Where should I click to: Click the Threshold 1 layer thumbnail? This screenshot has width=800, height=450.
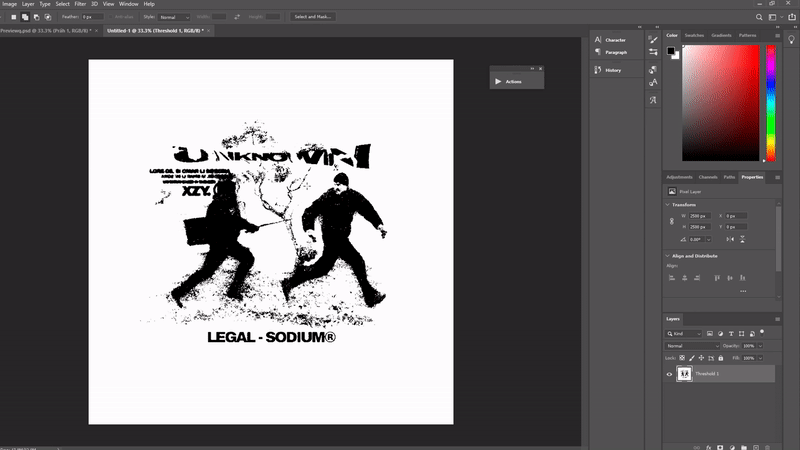[x=685, y=374]
